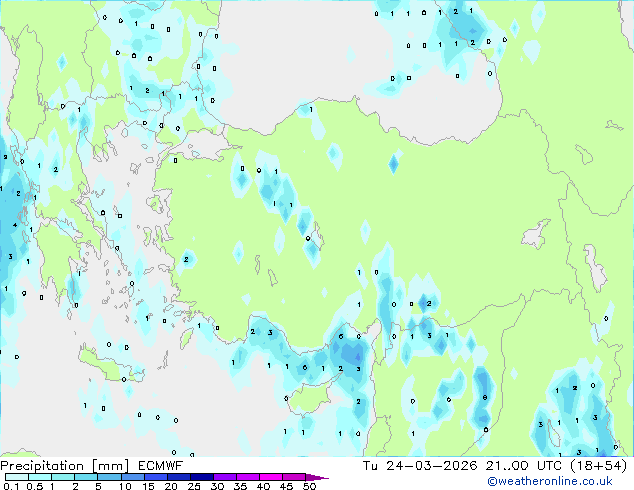
Task: Click the '0.5' legend scale label
Action: pyautogui.click(x=34, y=486)
